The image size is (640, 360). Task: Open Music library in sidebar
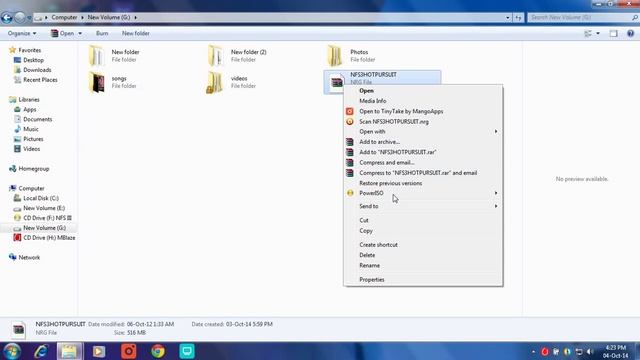point(31,129)
